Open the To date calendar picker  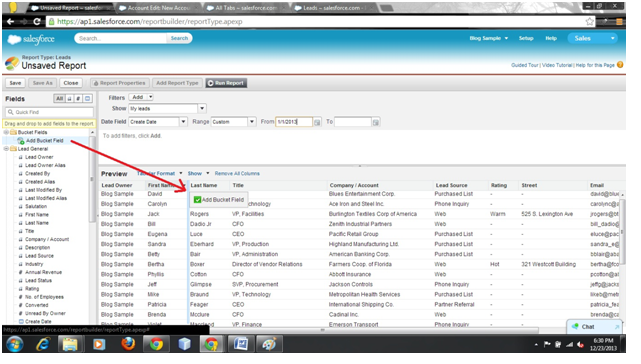pos(376,122)
